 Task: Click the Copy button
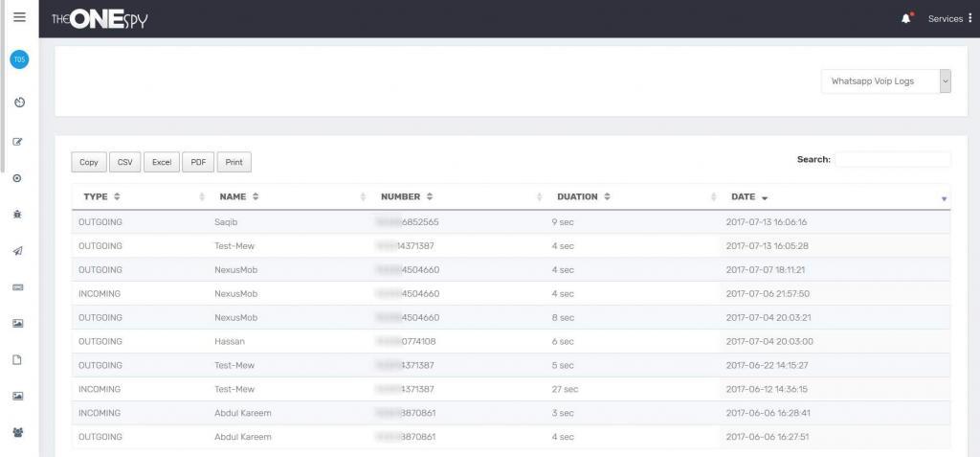coord(89,162)
